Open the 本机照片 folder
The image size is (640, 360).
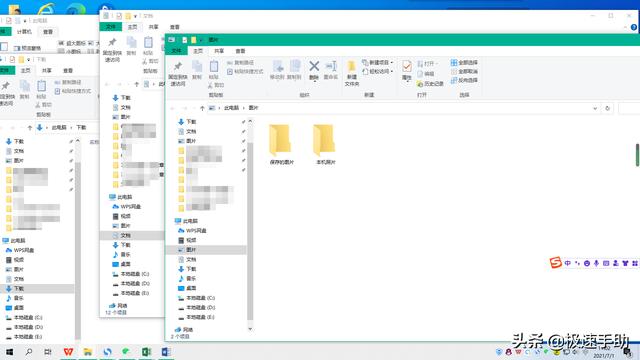325,145
